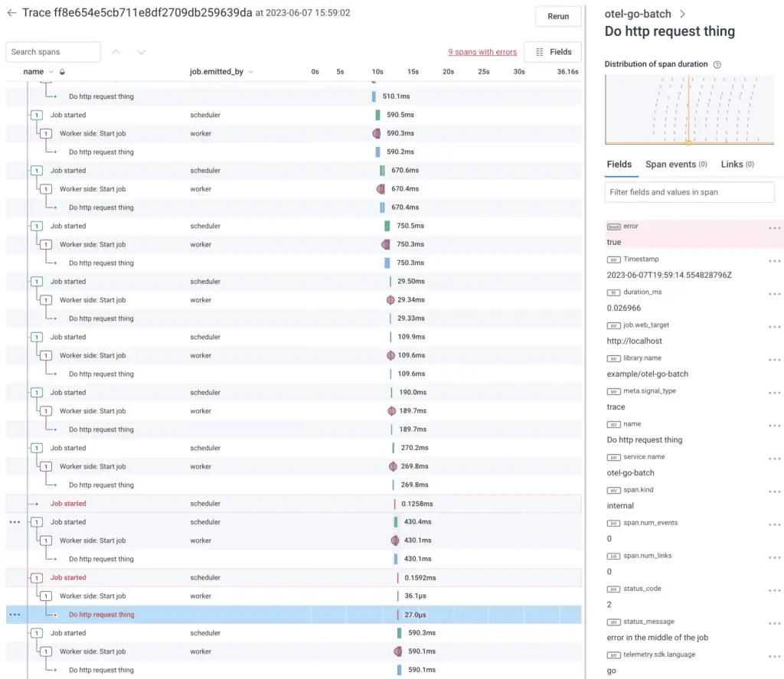Open the three-dot menu for the error field

774,228
